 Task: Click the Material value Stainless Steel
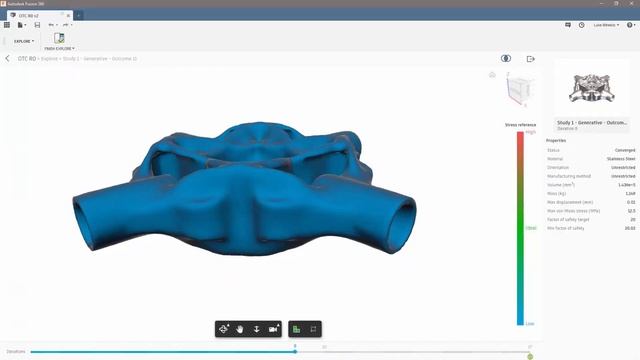621,159
